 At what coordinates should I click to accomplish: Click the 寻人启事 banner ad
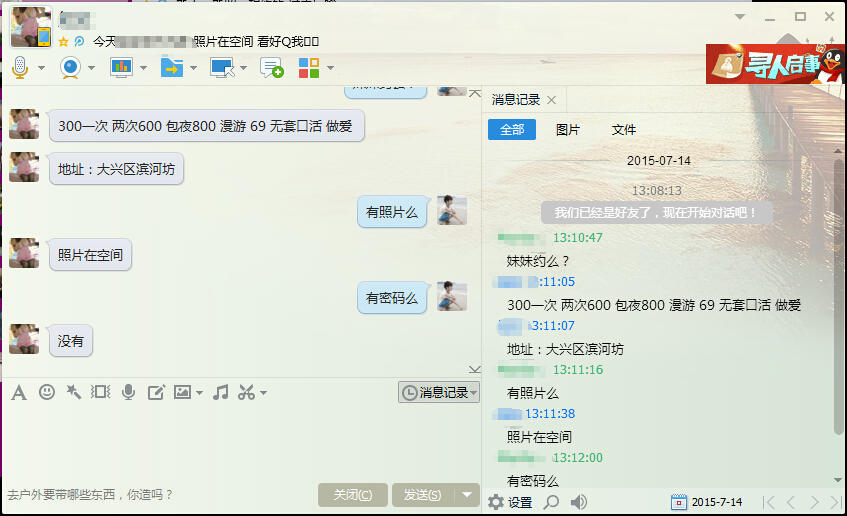coord(776,64)
